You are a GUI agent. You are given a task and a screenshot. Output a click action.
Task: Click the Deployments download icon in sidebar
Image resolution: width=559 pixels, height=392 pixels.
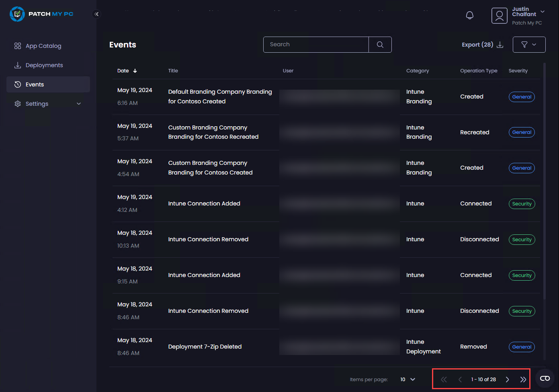(17, 65)
